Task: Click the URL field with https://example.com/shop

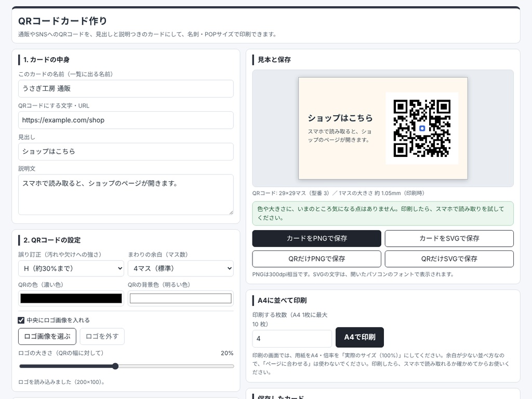Action: pos(126,120)
